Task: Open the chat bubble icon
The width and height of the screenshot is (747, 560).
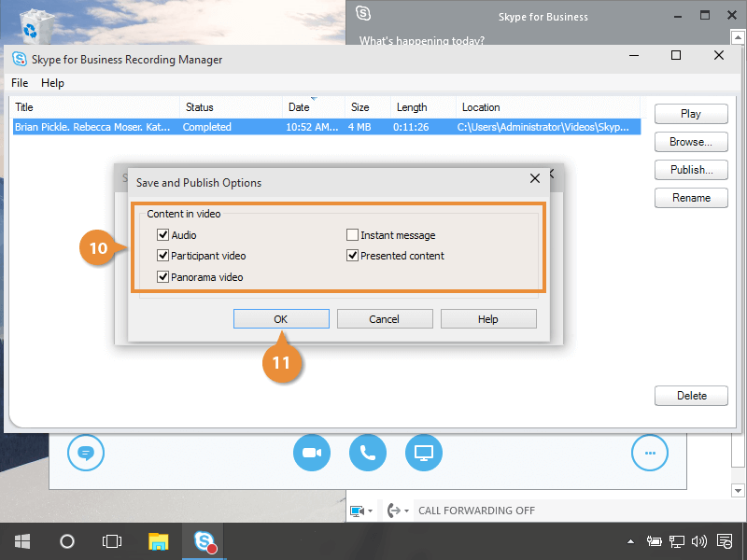Action: [x=86, y=454]
